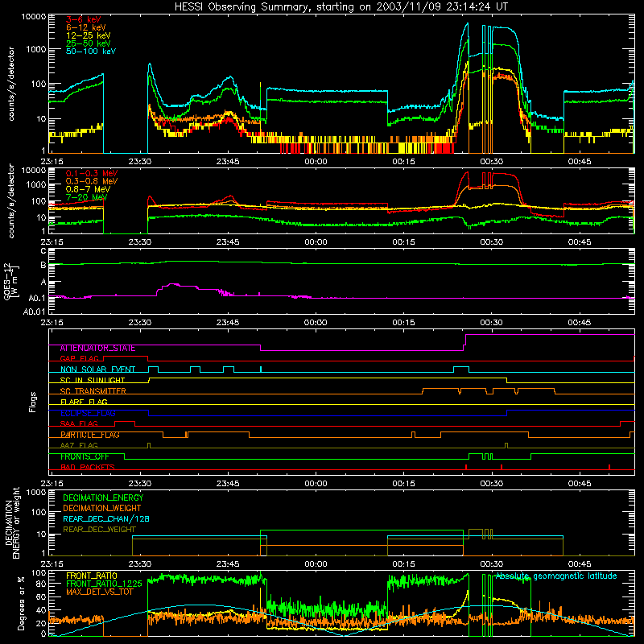Image resolution: width=644 pixels, height=644 pixels.
Task: Click the 0.1-0.3 MeV legend entry
Action: click(x=91, y=173)
